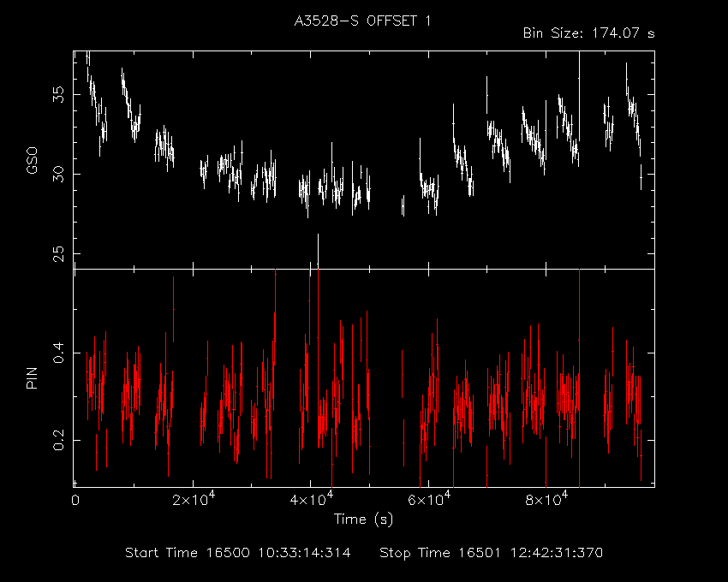Click the 'Bin Size: 174.07 s' label

click(588, 33)
